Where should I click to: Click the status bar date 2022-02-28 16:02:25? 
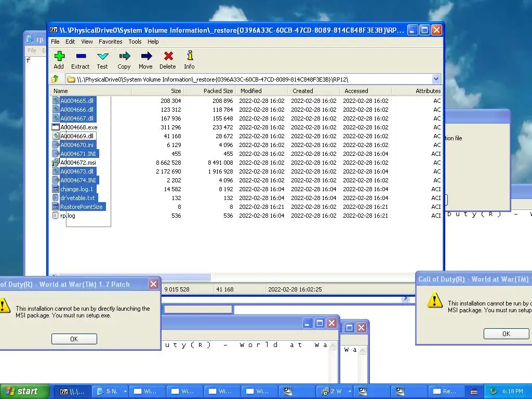coord(295,289)
